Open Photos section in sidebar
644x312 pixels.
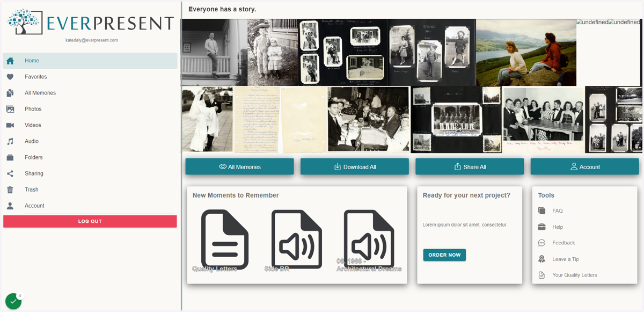point(90,109)
